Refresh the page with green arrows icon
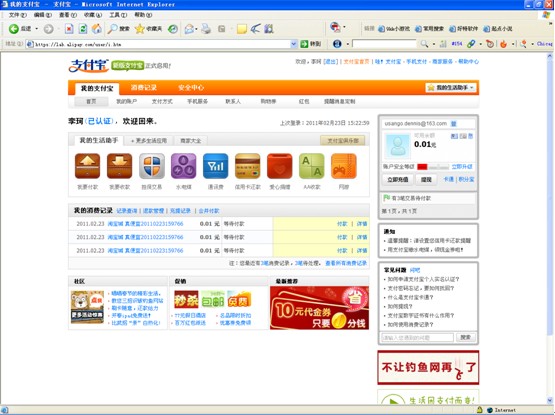 click(x=83, y=29)
